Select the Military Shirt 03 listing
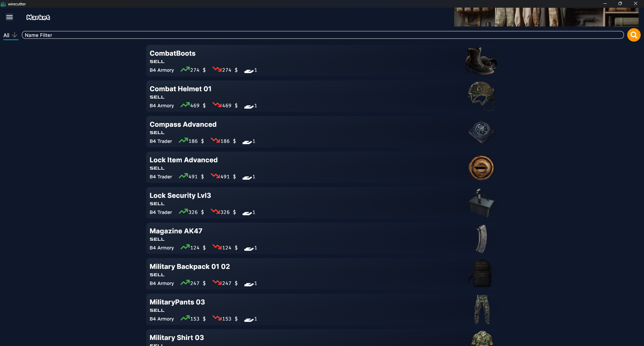 pos(322,338)
